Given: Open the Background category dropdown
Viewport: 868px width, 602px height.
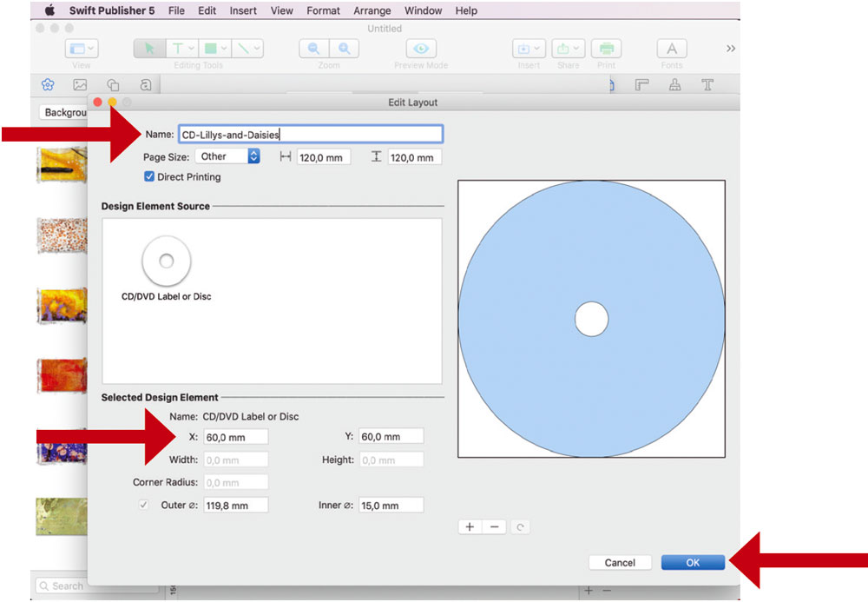Looking at the screenshot, I should [x=63, y=112].
